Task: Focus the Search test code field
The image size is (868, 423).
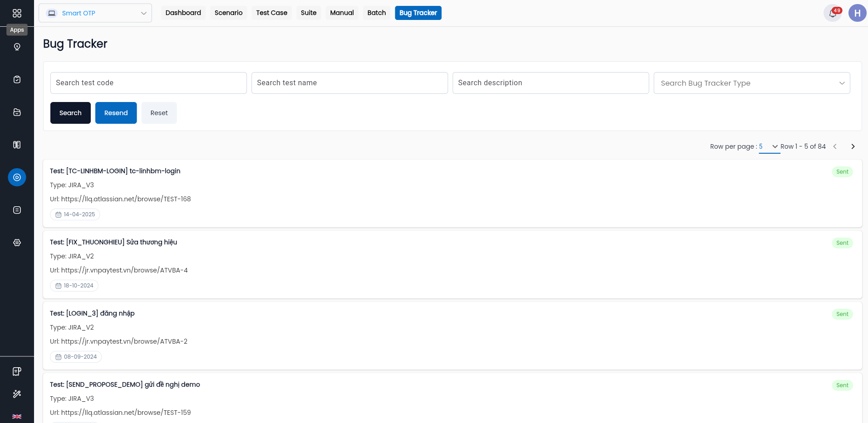Action: 148,83
